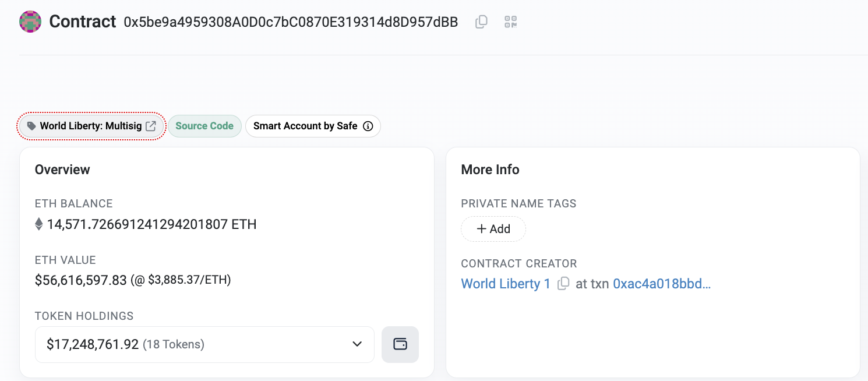Open the wallet holdings view icon
This screenshot has height=381, width=868.
pyautogui.click(x=400, y=344)
